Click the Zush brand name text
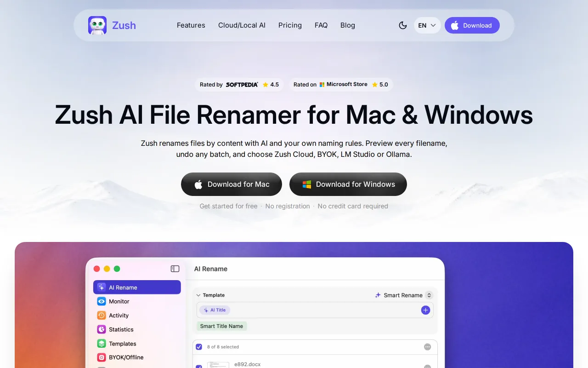Image resolution: width=588 pixels, height=368 pixels. click(x=124, y=25)
